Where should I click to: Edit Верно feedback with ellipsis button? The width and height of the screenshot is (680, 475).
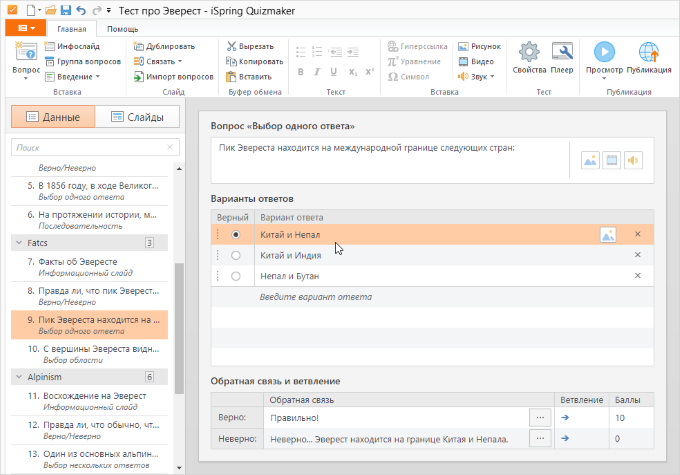[x=540, y=418]
